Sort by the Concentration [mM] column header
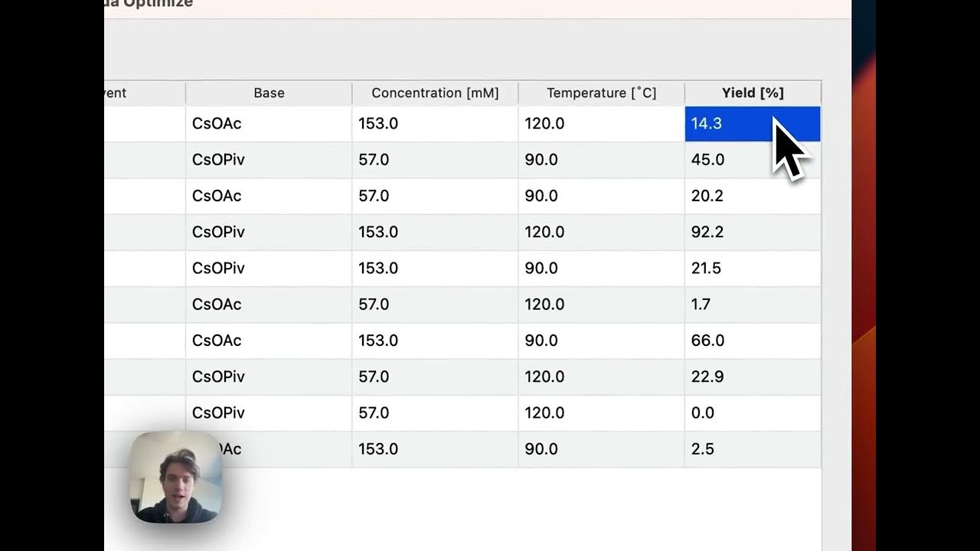This screenshot has height=551, width=980. 435,93
